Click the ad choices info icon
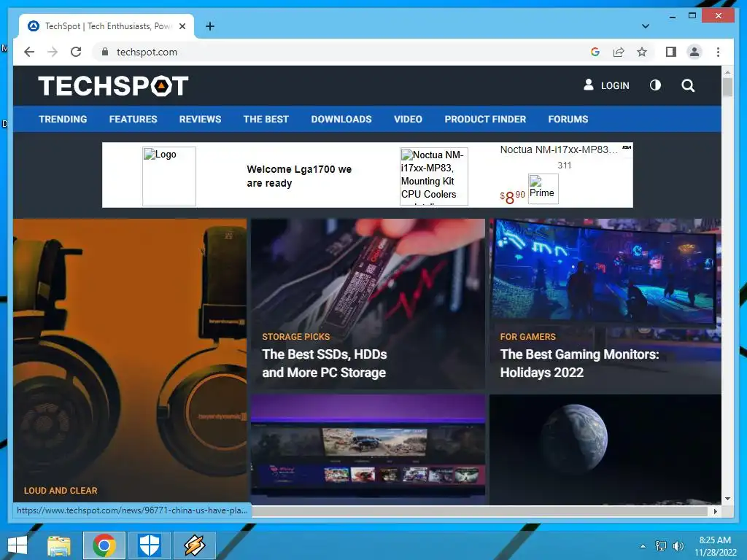The height and width of the screenshot is (560, 747). click(627, 147)
